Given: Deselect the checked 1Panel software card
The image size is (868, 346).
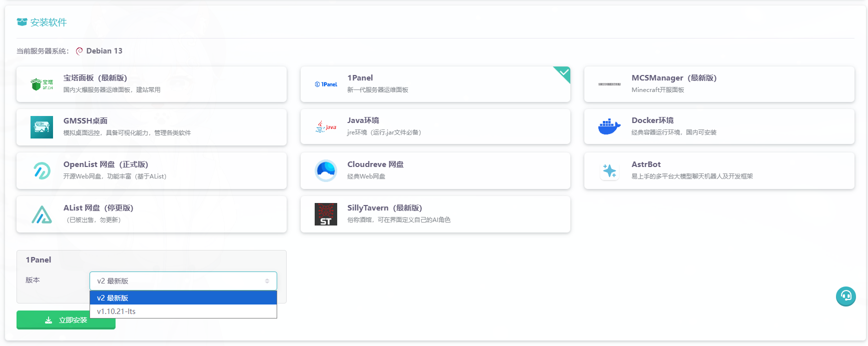Looking at the screenshot, I should (435, 84).
